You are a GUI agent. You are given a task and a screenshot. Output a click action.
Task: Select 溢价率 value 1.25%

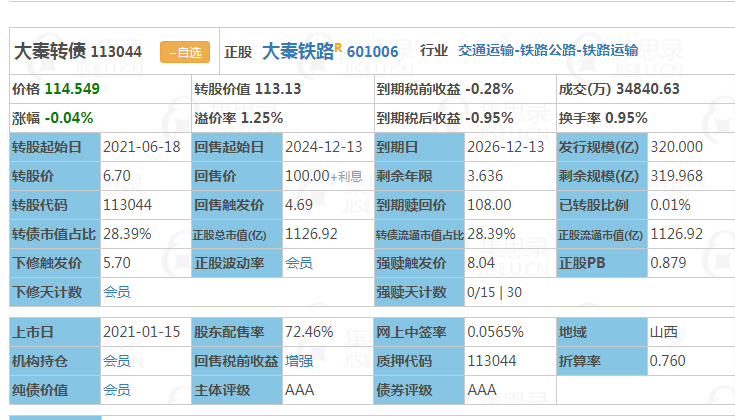tap(262, 118)
